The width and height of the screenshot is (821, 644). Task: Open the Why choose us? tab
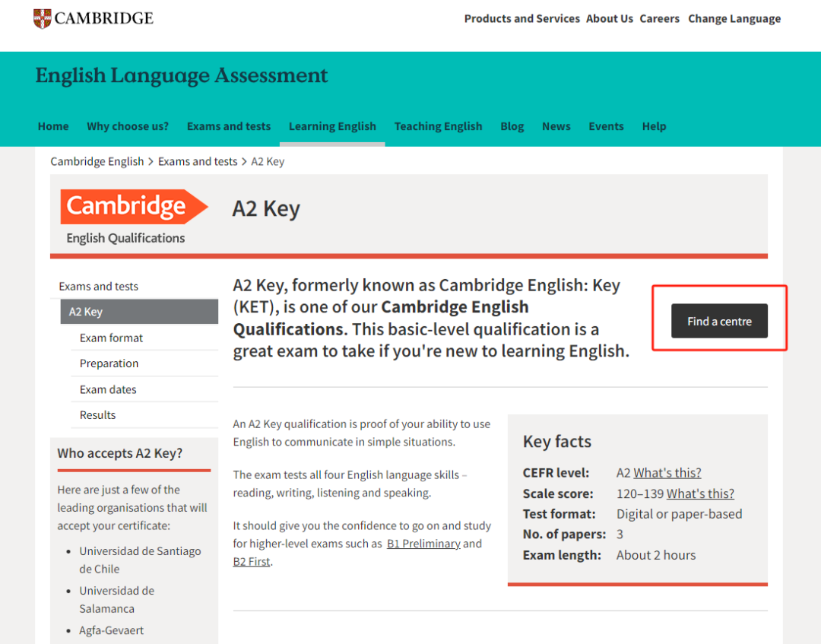click(128, 126)
